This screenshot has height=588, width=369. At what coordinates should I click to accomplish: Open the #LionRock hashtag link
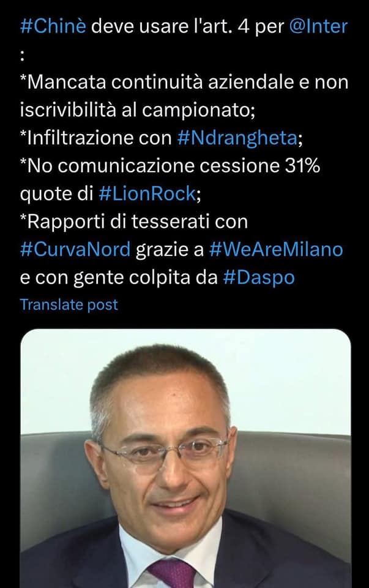click(x=147, y=194)
